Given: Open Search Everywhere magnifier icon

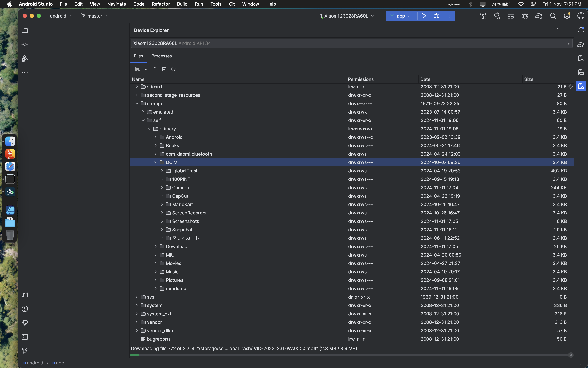Looking at the screenshot, I should 553,16.
